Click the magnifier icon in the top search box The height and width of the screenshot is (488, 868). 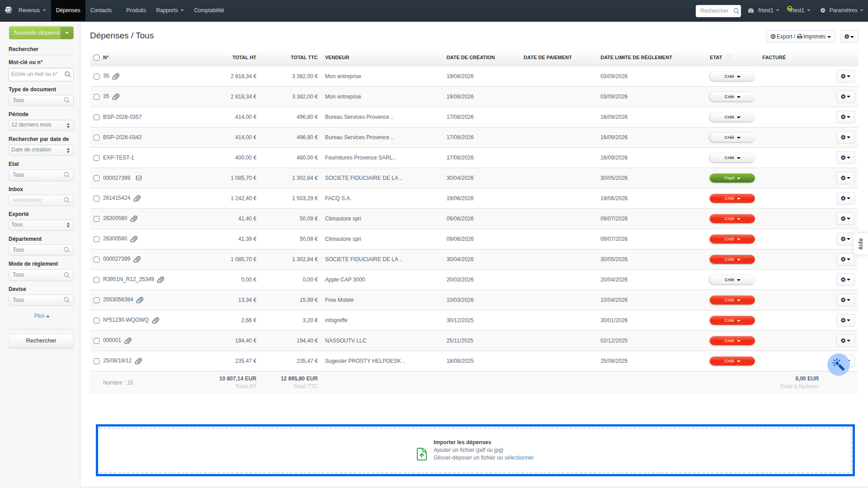click(x=736, y=11)
